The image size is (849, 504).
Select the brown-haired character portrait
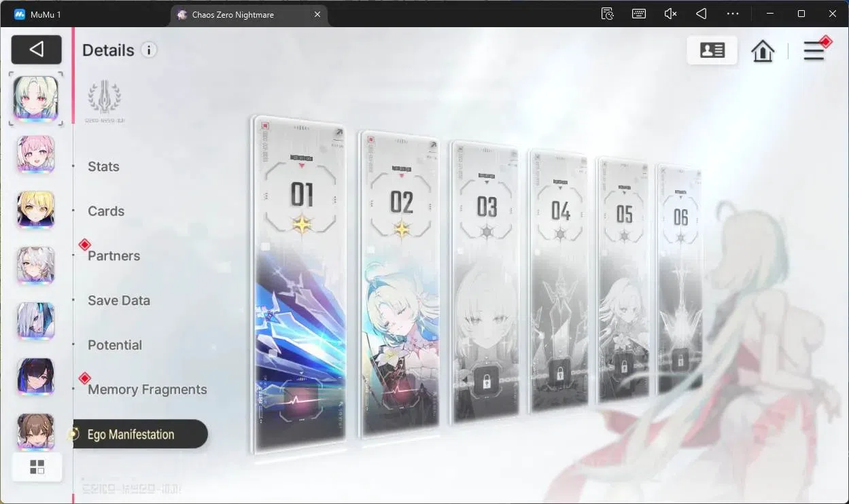pyautogui.click(x=36, y=432)
